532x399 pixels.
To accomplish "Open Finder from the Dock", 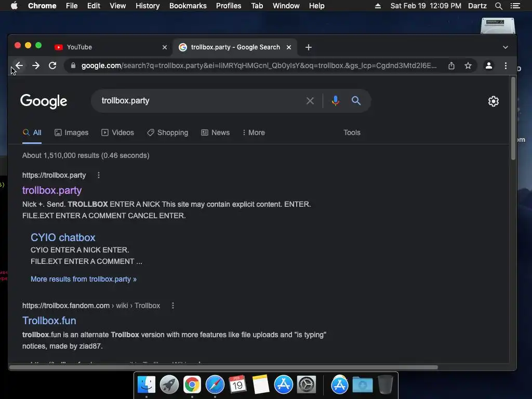I will pos(146,384).
